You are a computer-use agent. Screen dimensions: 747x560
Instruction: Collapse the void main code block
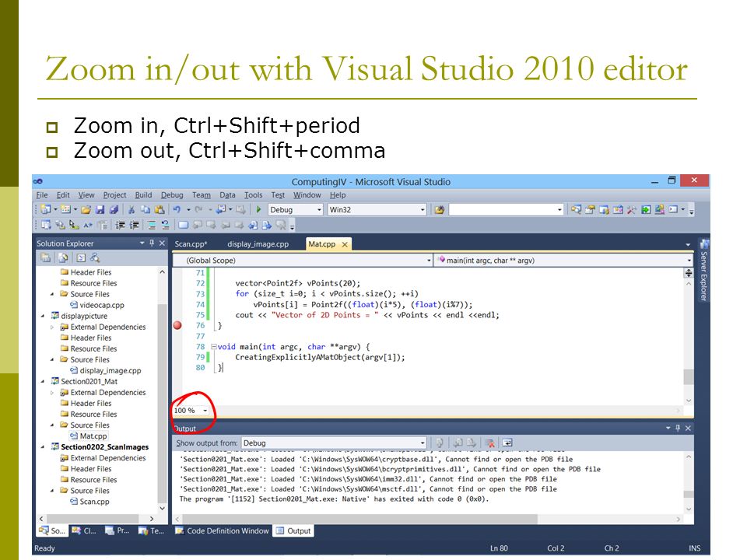coord(214,347)
